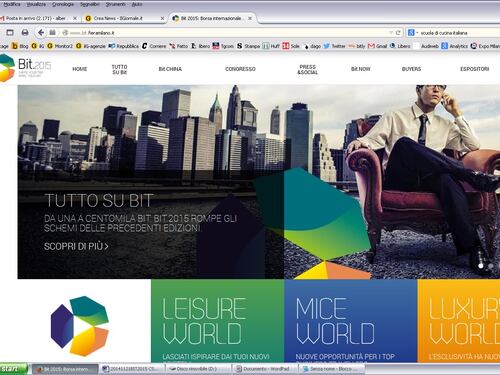The width and height of the screenshot is (500, 375).
Task: Close the Bit 2015 tab
Action: [x=250, y=18]
